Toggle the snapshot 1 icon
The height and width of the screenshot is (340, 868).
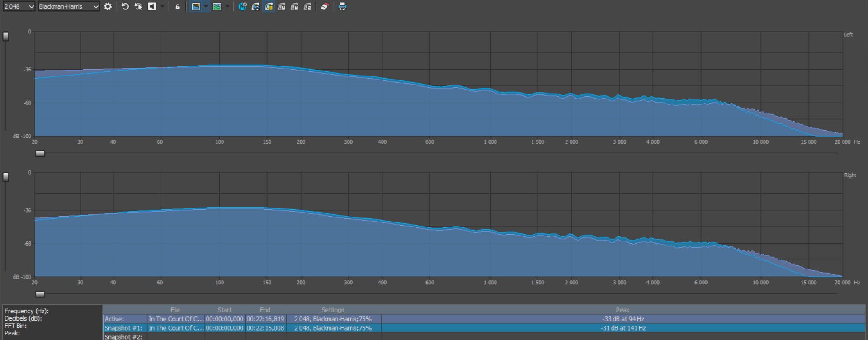tap(269, 6)
